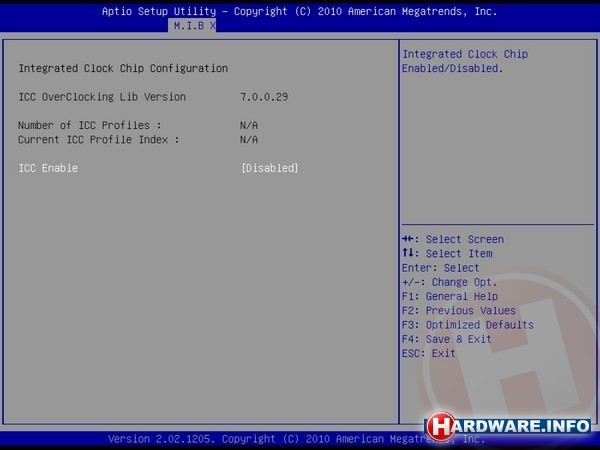Image resolution: width=600 pixels, height=450 pixels.
Task: Click the Current ICC Profile Index label
Action: 99,139
